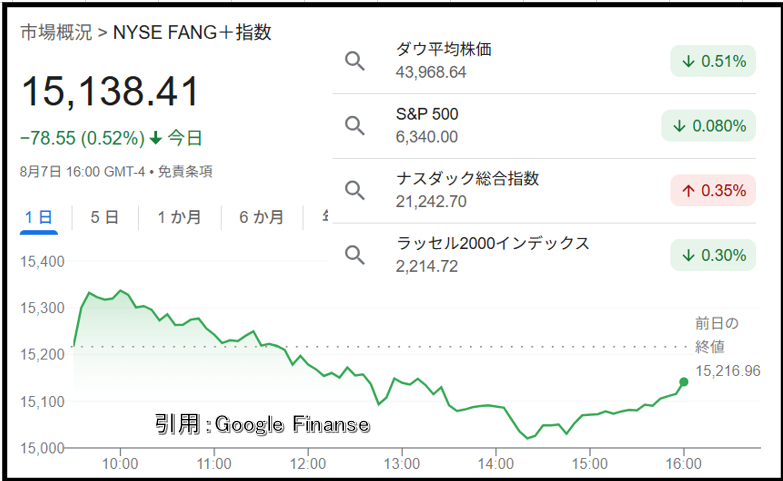Switch to the 1か月 chart range tab

pyautogui.click(x=179, y=218)
